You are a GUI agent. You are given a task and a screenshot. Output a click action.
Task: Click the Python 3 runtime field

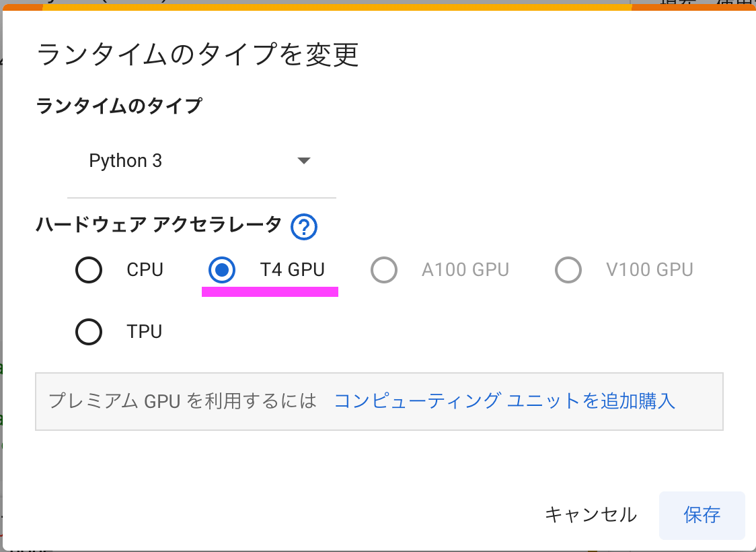click(x=125, y=160)
